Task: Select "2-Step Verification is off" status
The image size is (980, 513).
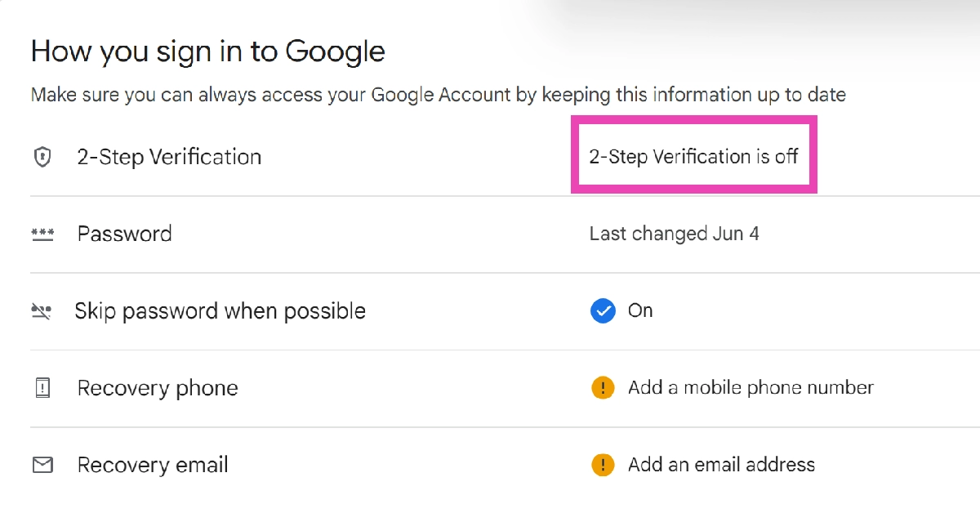Action: 693,156
